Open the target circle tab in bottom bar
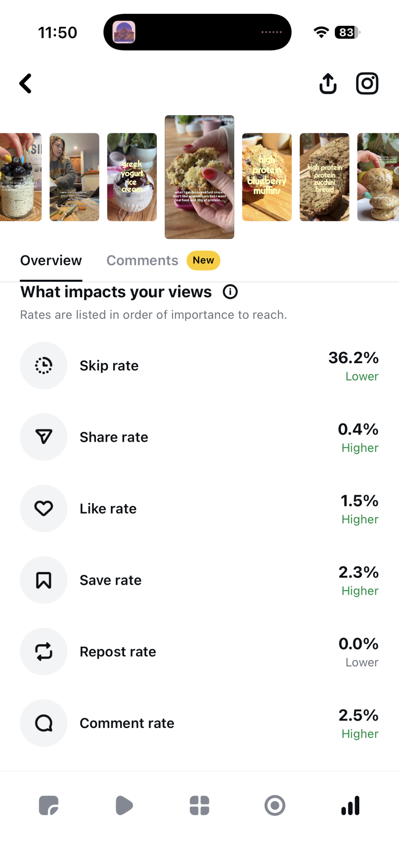Image resolution: width=399 pixels, height=868 pixels. (x=275, y=805)
